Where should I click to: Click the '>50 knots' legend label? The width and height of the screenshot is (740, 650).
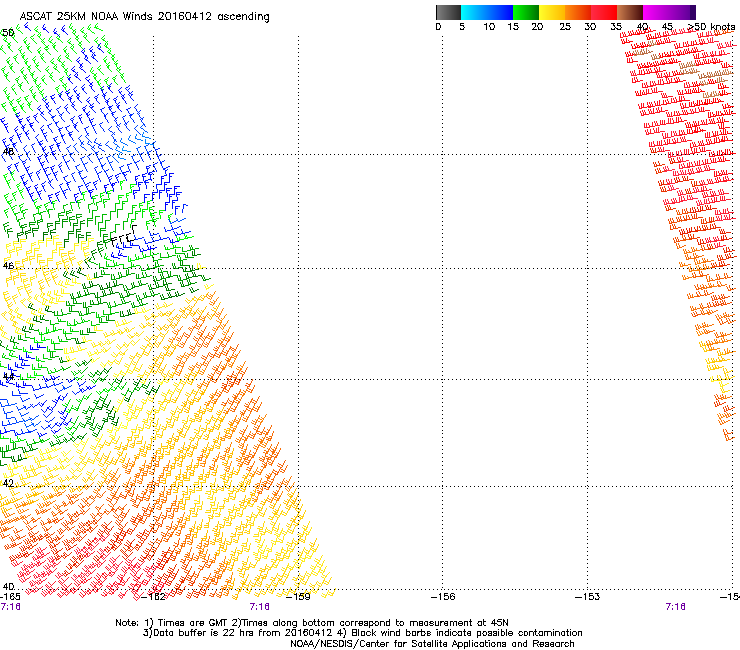(711, 27)
